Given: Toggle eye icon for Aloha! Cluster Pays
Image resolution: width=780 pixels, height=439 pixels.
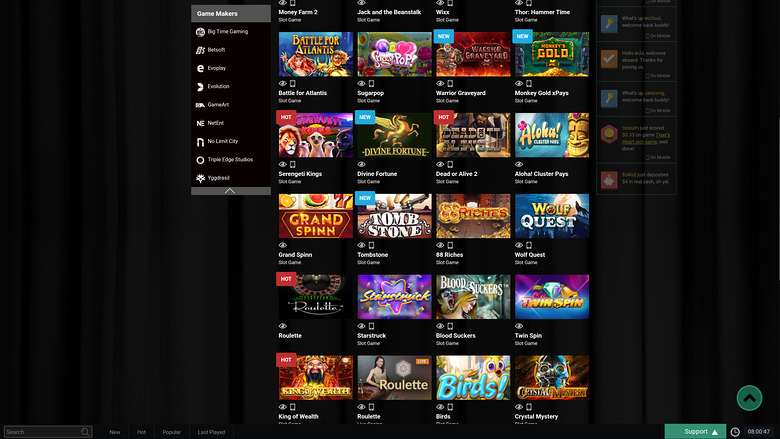Looking at the screenshot, I should [x=519, y=164].
